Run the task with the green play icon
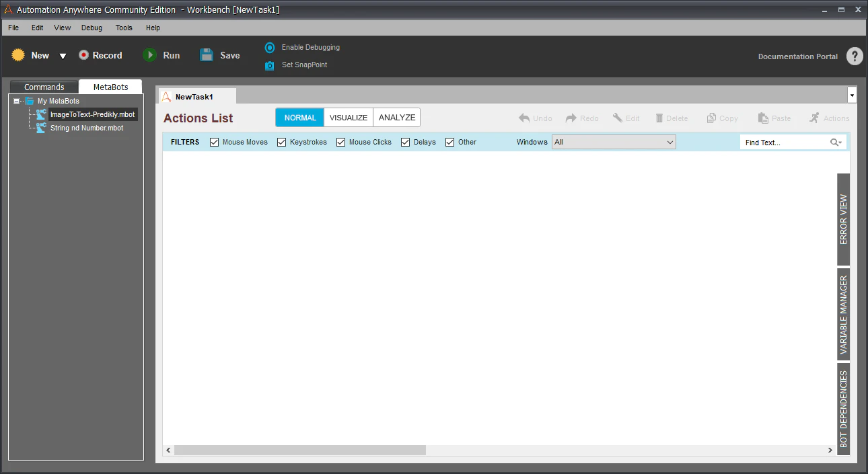The height and width of the screenshot is (474, 868). click(149, 55)
